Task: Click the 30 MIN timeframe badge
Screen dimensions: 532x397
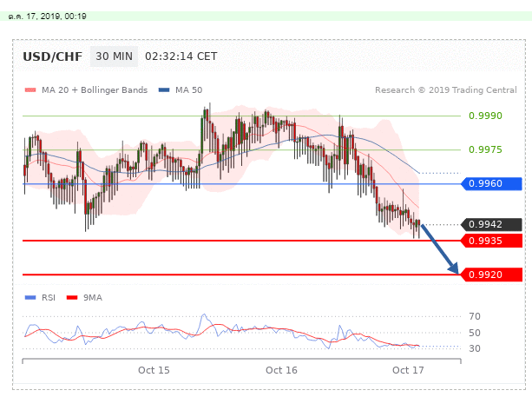Action: pyautogui.click(x=114, y=56)
